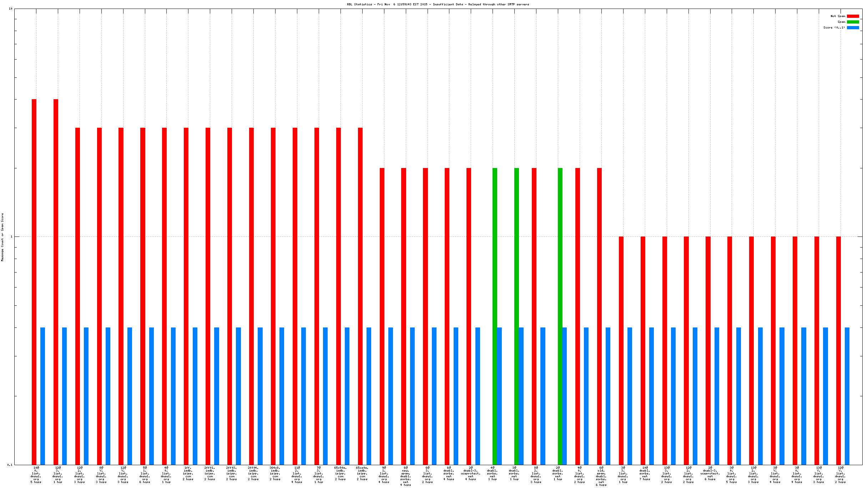Viewport: 868px width, 488px height.
Task: Click the red bar for 10@ 0.list.dnswl.org 5 hops
Action: click(34, 282)
